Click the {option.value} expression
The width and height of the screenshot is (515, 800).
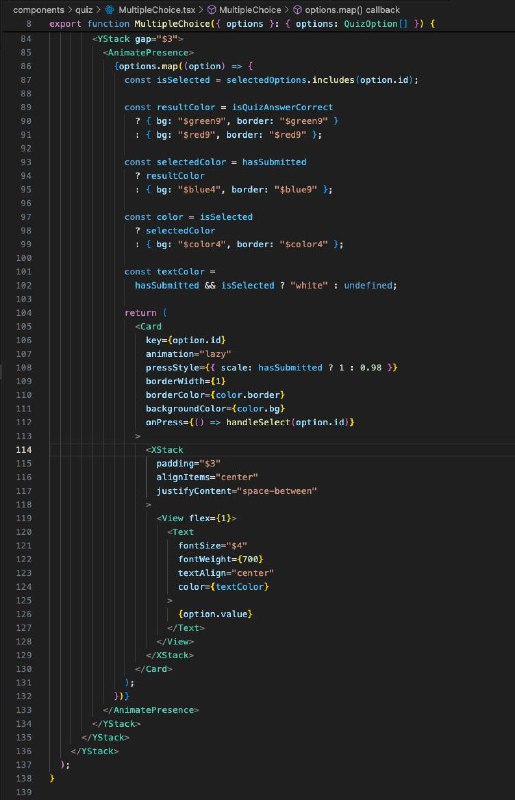[x=215, y=614]
